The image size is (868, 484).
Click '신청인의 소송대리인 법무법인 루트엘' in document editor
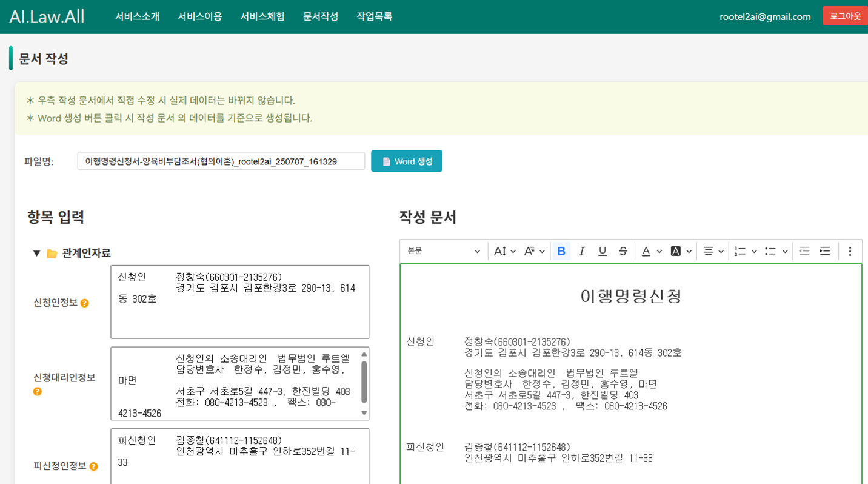pyautogui.click(x=552, y=373)
